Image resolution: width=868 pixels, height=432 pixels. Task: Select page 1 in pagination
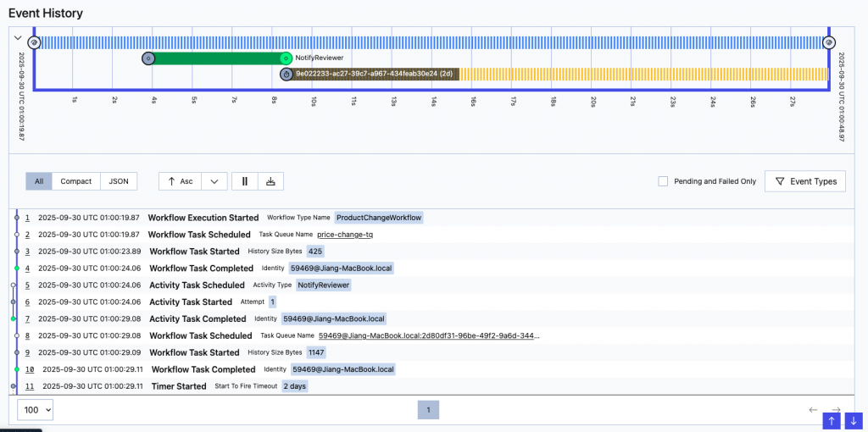[428, 410]
